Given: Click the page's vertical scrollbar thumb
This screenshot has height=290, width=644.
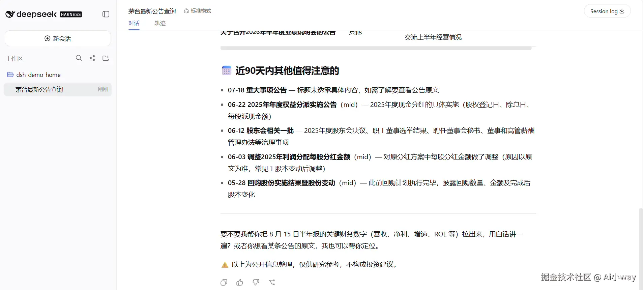Looking at the screenshot, I should coord(641,249).
